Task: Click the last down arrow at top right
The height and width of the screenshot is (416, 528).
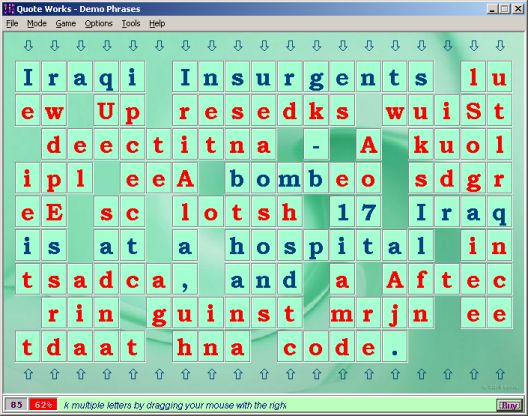Action: [500, 45]
